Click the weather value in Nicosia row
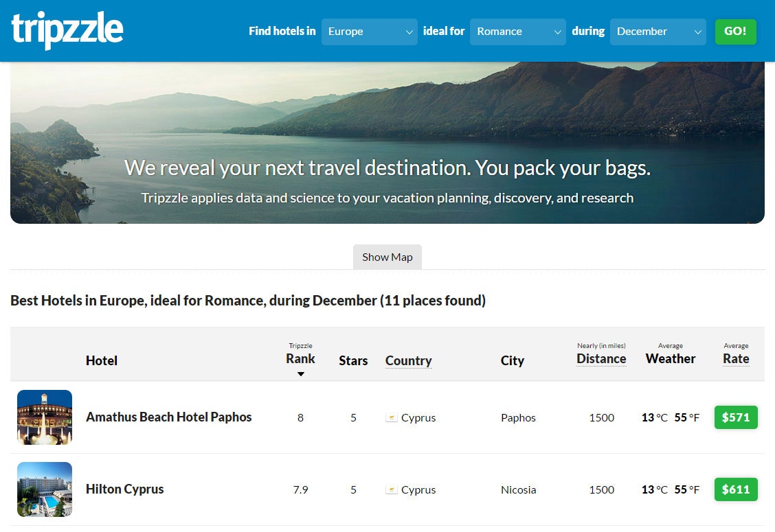Viewport: 775px width, 532px height. click(x=670, y=490)
